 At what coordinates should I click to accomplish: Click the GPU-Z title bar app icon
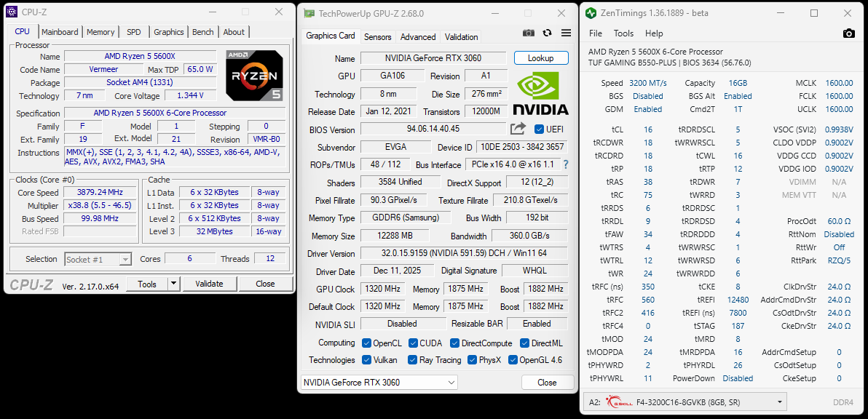tap(309, 13)
